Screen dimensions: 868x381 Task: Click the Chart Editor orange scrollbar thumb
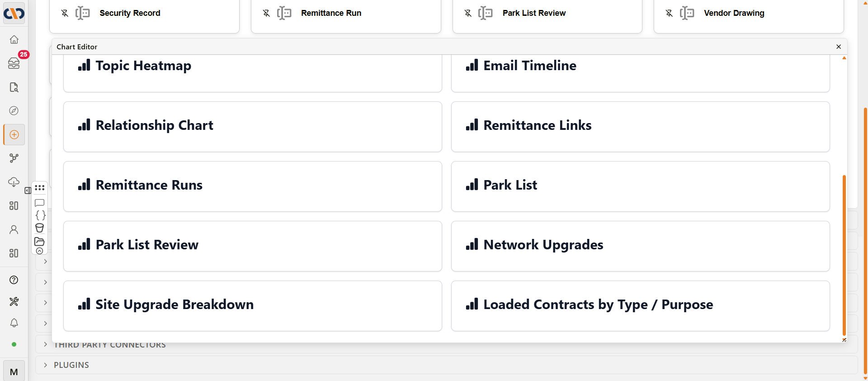[x=844, y=256]
